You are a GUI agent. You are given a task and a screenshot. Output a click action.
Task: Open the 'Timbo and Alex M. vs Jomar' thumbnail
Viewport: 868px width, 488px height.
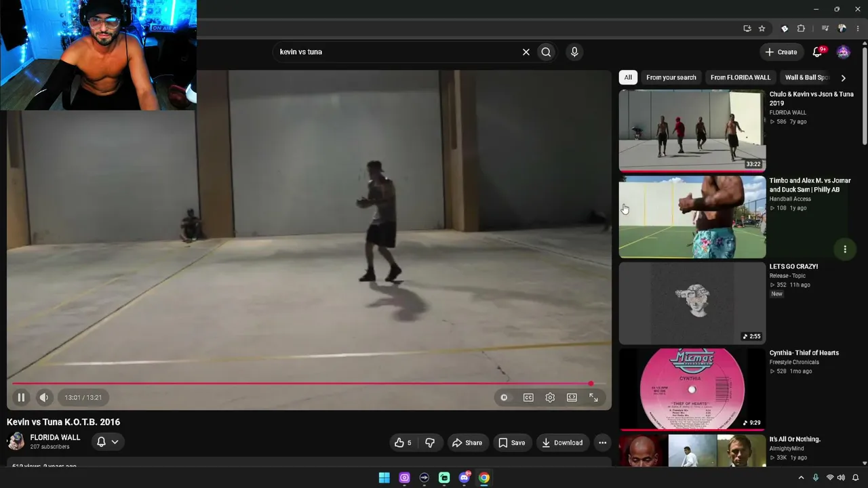click(692, 217)
